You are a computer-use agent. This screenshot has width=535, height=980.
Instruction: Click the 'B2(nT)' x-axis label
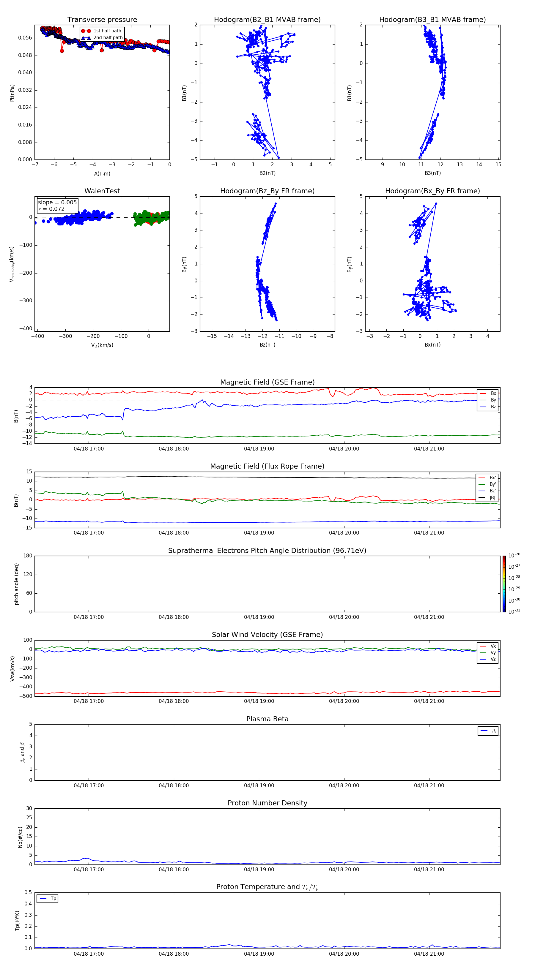267,173
